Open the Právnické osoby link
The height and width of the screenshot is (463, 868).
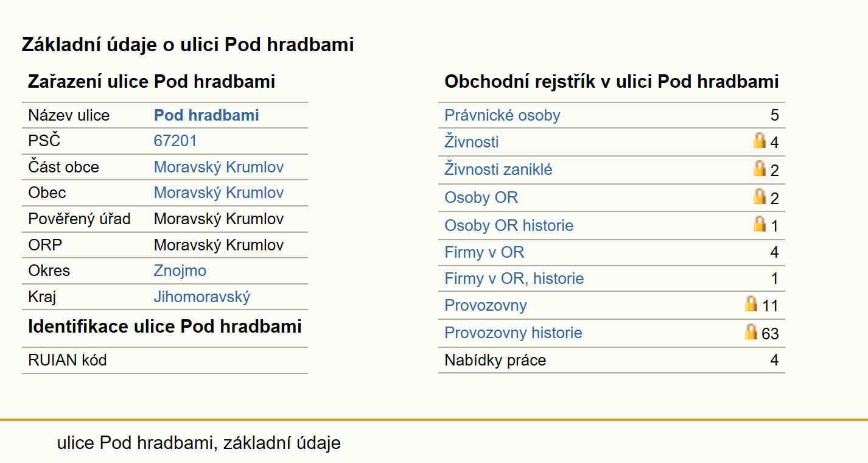502,115
